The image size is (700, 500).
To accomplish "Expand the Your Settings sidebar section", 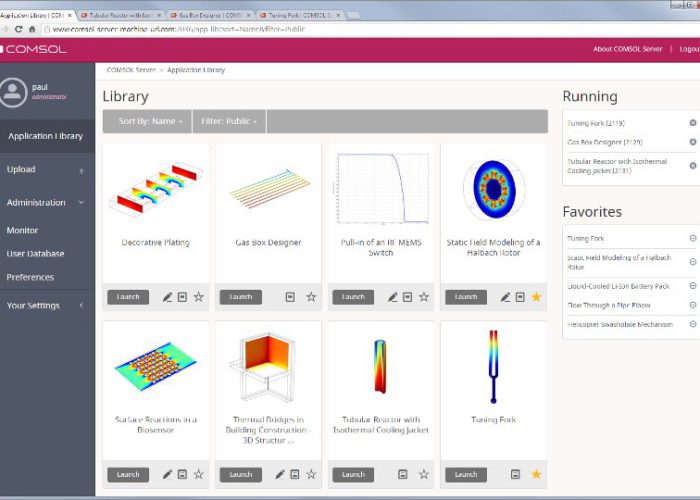I will point(47,305).
